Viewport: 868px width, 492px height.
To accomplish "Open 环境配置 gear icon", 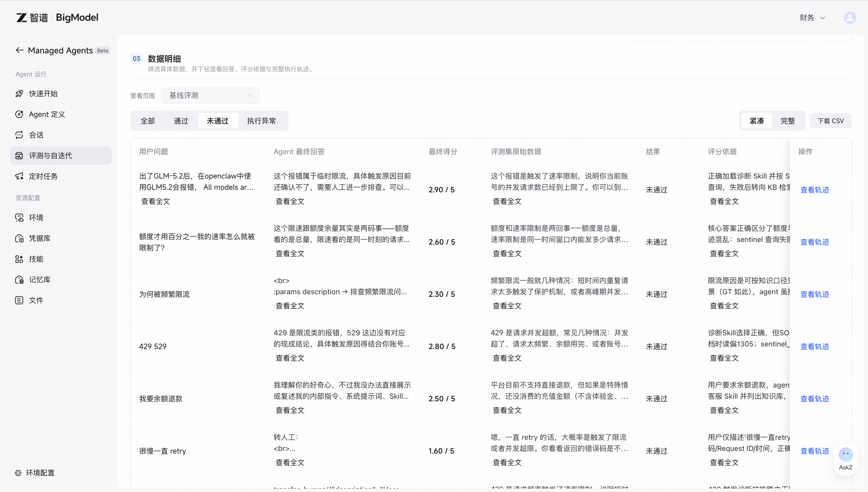I will coord(18,473).
